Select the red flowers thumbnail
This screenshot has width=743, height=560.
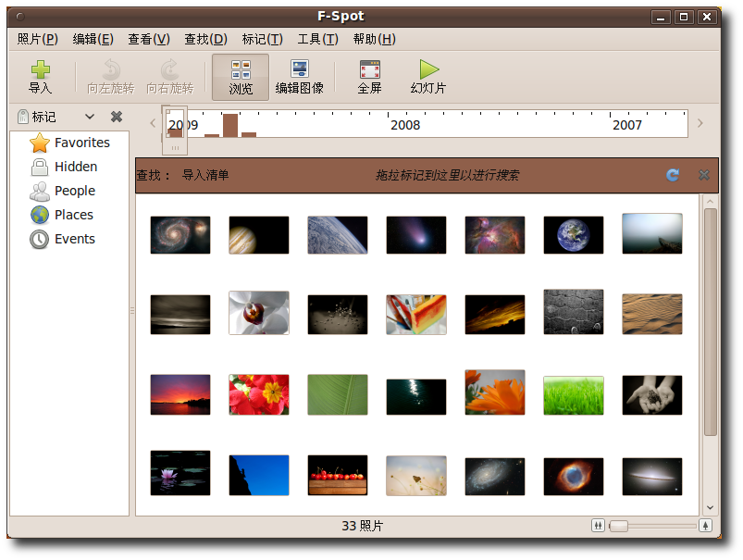coord(259,394)
